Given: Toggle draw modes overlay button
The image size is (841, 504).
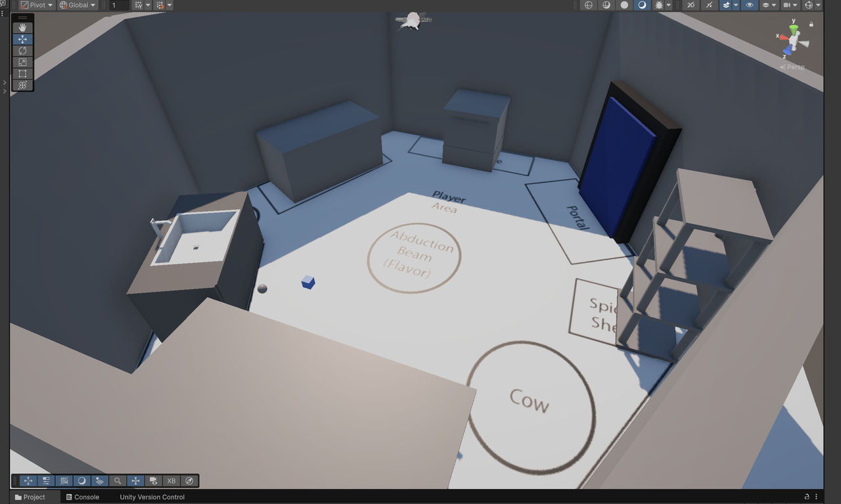Looking at the screenshot, I should [x=81, y=481].
